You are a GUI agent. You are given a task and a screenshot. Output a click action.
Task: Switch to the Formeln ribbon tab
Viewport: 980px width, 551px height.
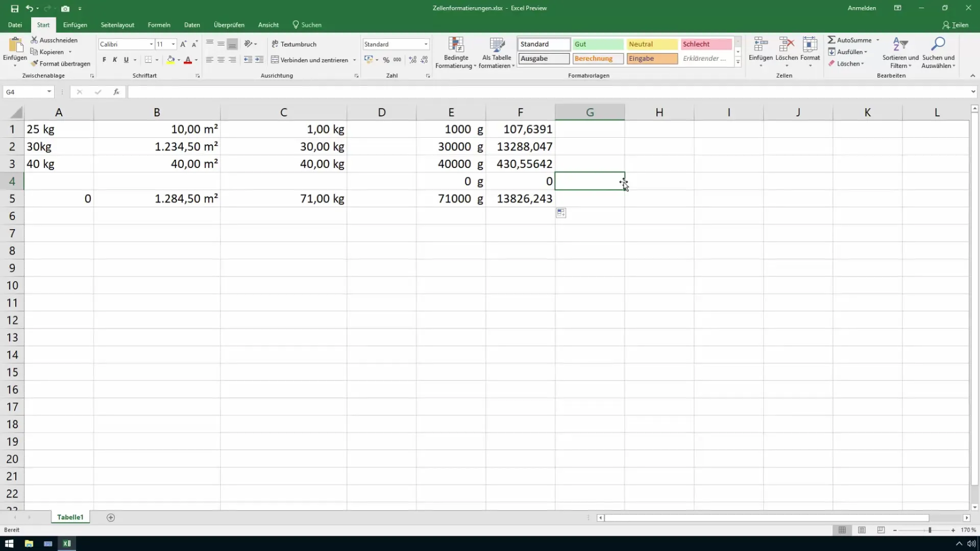point(159,25)
